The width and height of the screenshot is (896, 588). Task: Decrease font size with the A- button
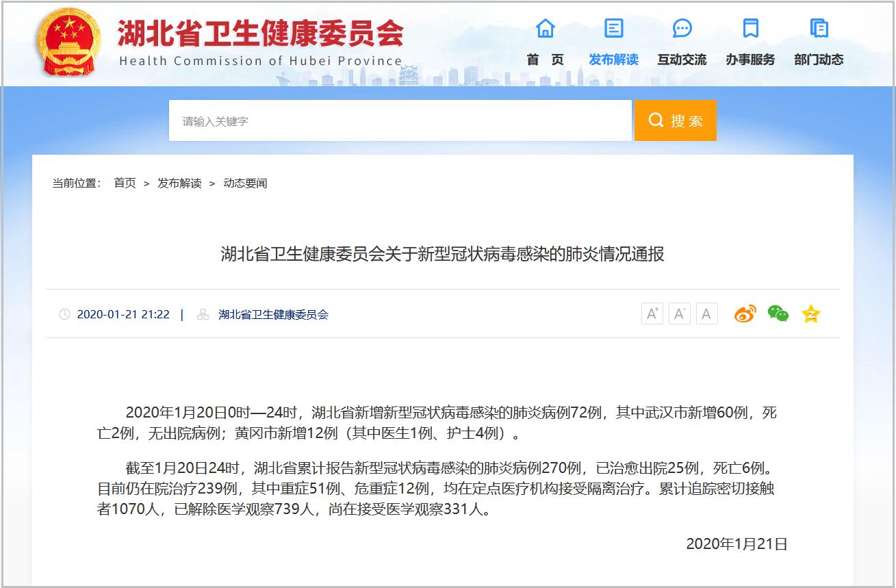tap(679, 314)
